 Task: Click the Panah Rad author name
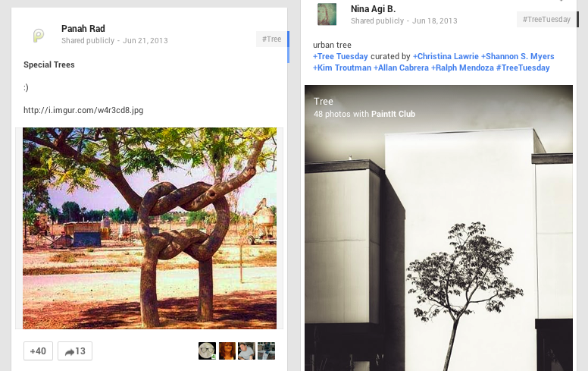83,29
